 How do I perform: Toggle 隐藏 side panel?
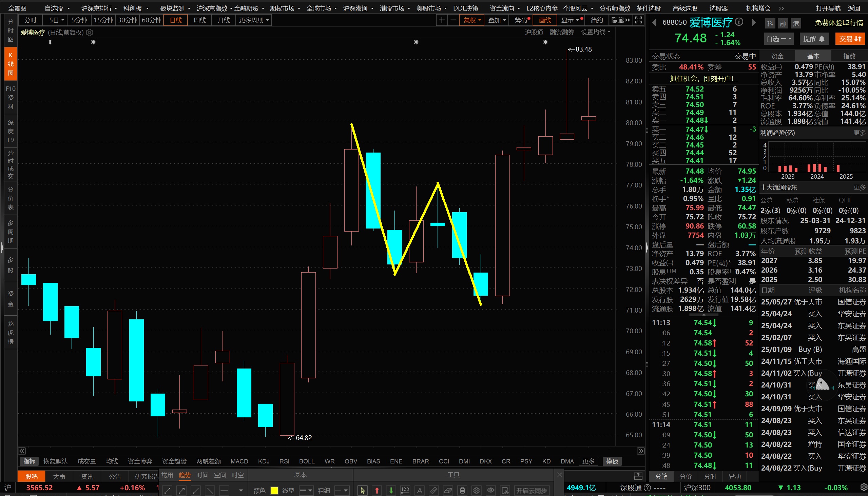[x=620, y=20]
